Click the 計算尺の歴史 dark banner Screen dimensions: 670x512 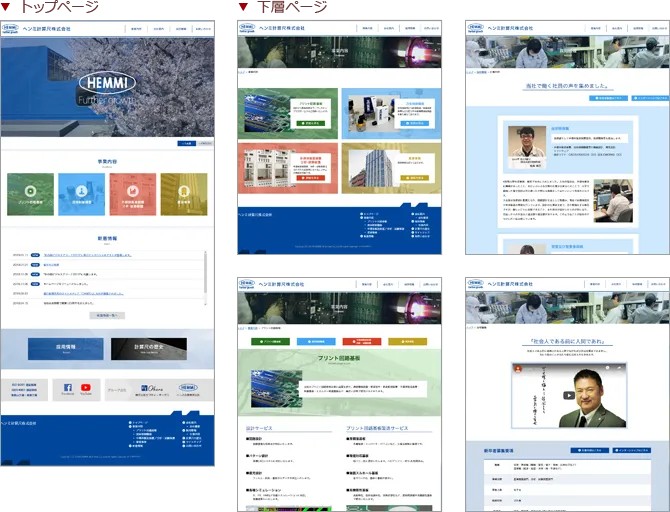[149, 348]
